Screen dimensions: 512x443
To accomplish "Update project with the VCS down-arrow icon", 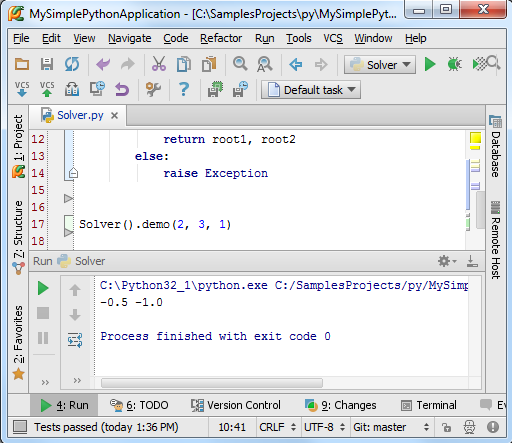I will click(22, 89).
